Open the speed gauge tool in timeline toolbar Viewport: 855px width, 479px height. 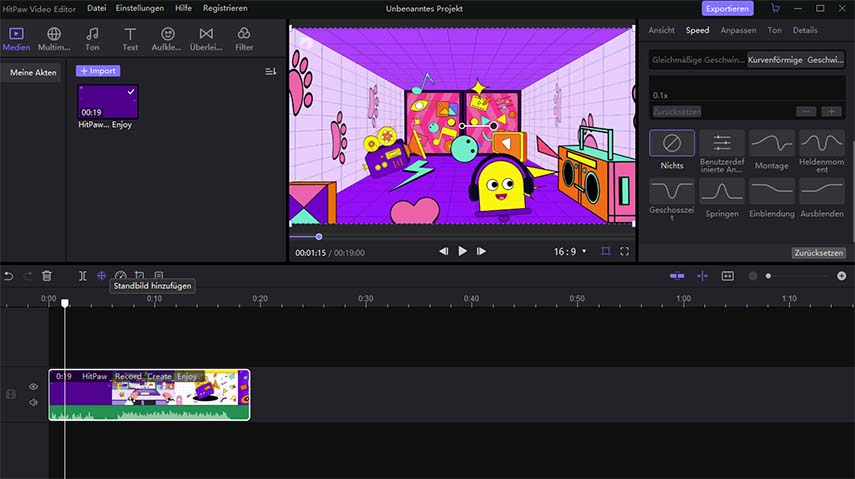pos(121,275)
